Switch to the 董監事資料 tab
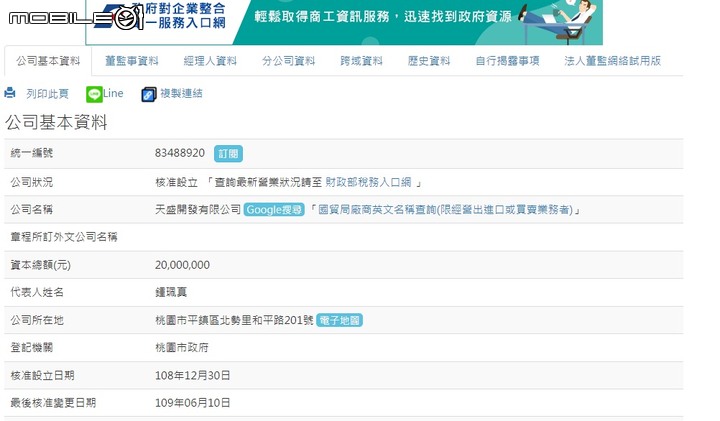Image resolution: width=720 pixels, height=421 pixels. (132, 61)
